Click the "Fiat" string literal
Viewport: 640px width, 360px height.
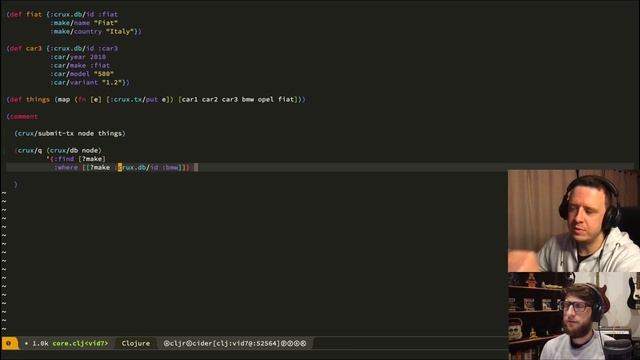click(106, 23)
